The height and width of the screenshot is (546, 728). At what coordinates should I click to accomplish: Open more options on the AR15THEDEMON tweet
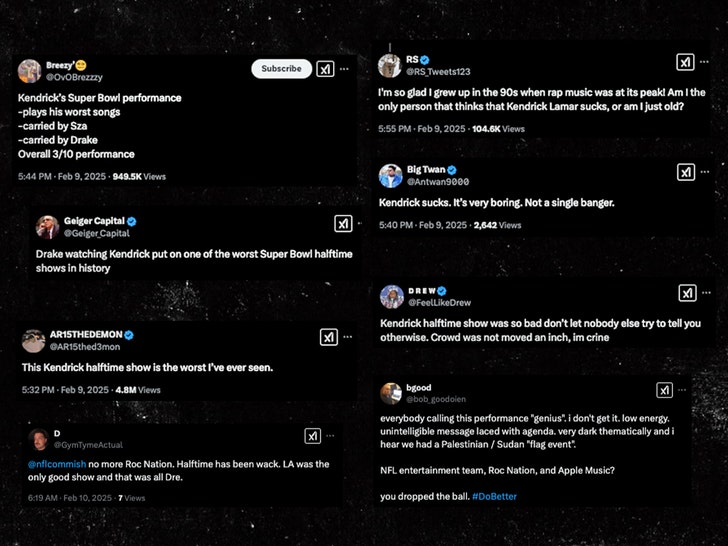[349, 337]
